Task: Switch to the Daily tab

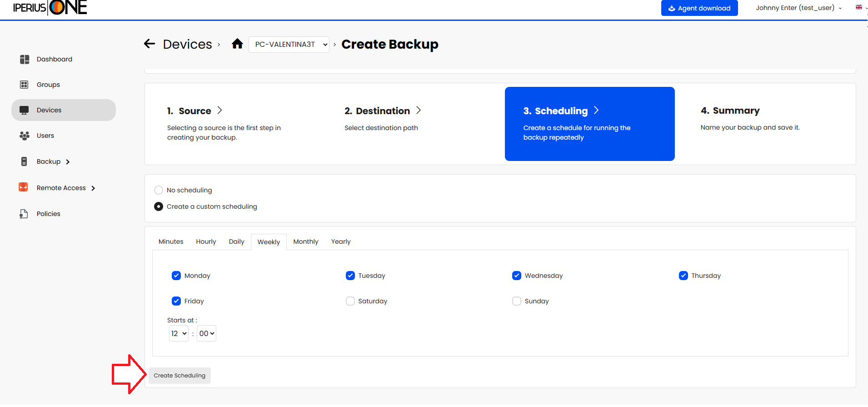Action: 236,241
